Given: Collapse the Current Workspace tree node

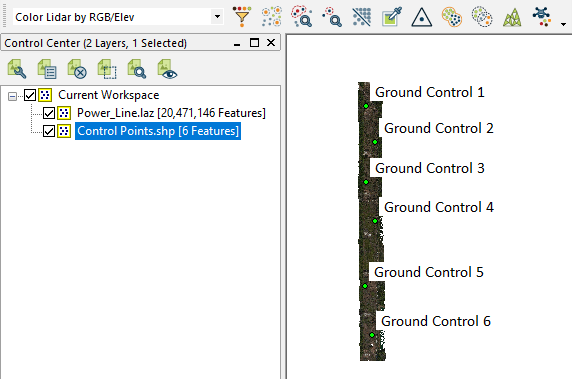Looking at the screenshot, I should coord(12,96).
